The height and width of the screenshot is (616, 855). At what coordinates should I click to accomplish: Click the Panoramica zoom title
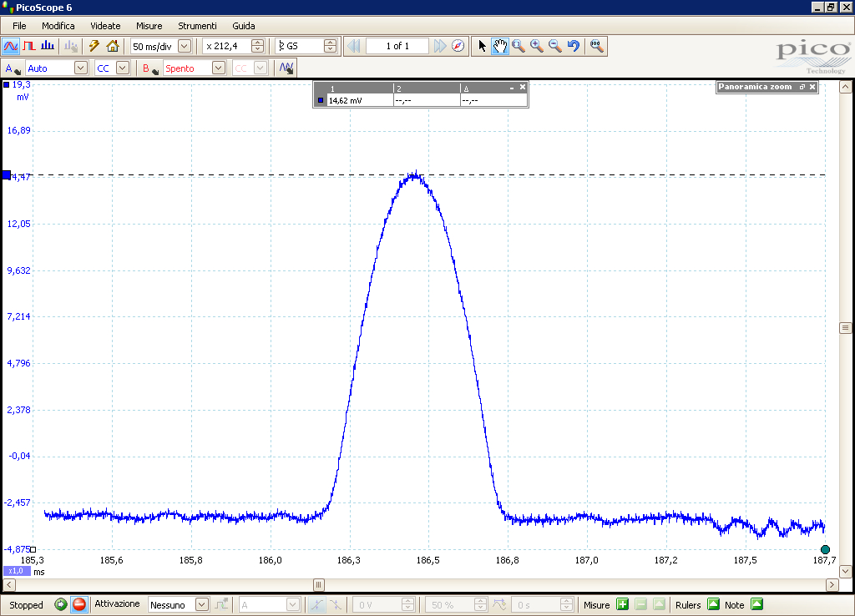[x=755, y=87]
